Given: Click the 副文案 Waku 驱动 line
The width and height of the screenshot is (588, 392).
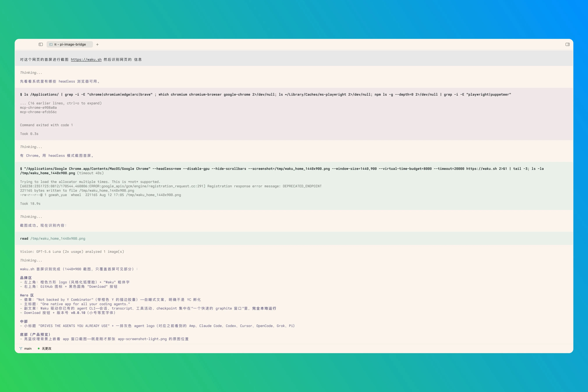Looking at the screenshot, I should [x=148, y=308].
